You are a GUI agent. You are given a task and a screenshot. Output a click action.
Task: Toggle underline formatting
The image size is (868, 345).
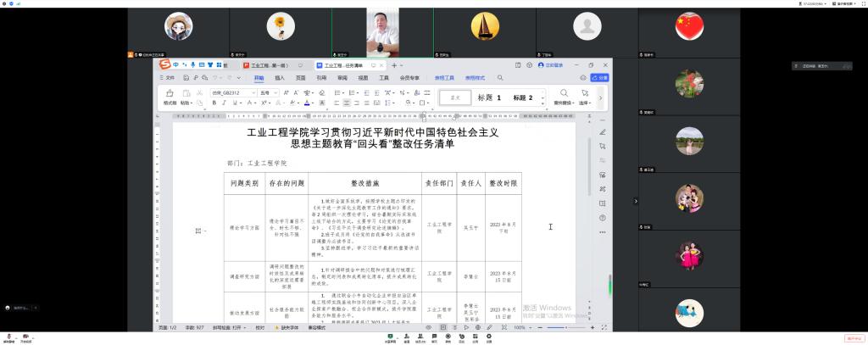pos(232,103)
